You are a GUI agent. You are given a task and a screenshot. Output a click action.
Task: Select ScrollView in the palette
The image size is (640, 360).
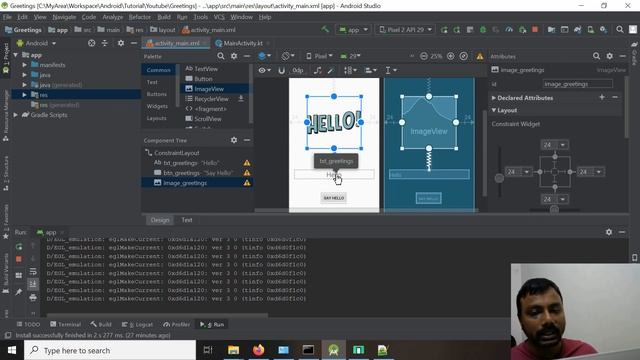pyautogui.click(x=207, y=119)
